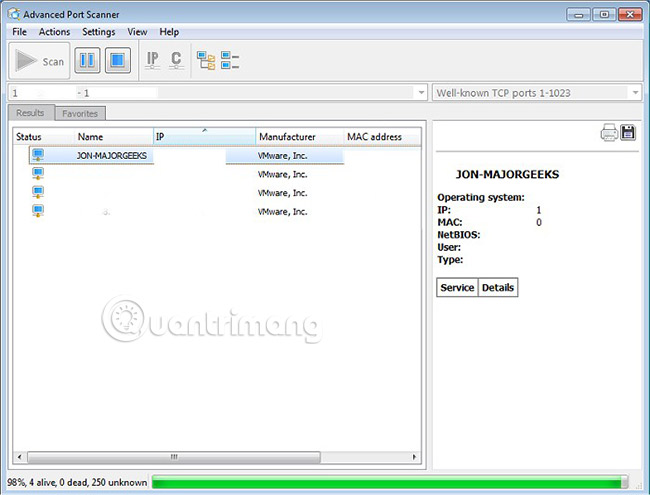Click the left arrow of horizontal scrollbar

click(x=19, y=457)
